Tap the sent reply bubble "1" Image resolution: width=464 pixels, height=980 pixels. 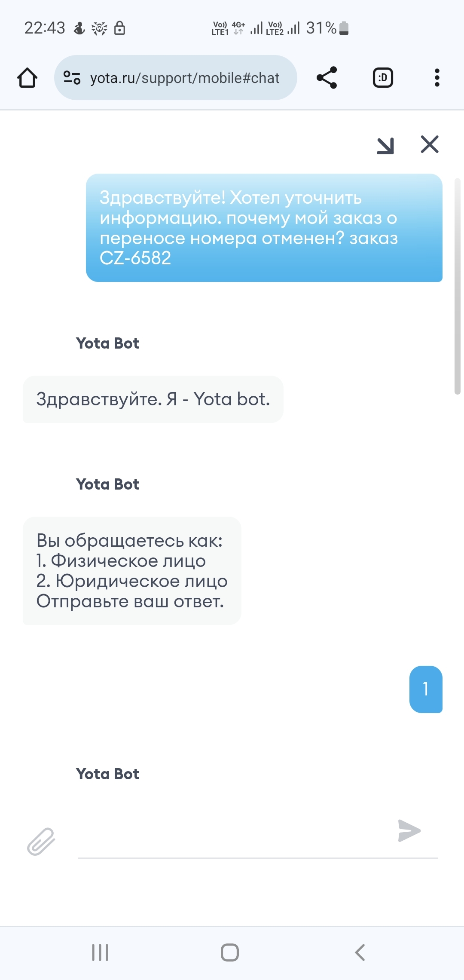coord(425,689)
